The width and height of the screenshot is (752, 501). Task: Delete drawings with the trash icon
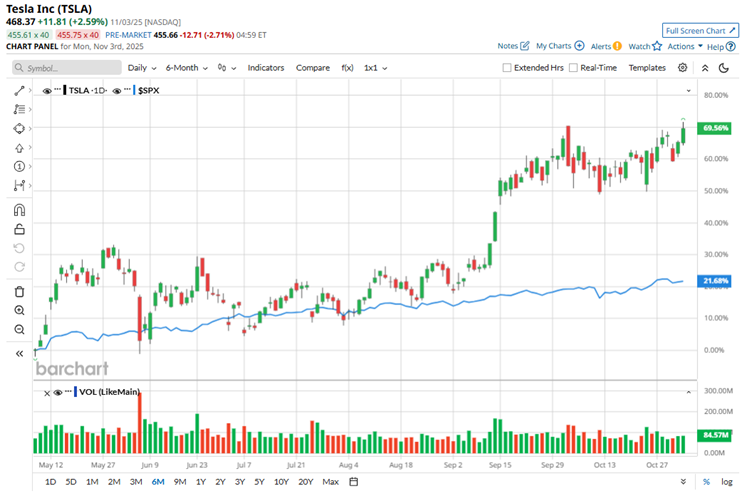coord(19,291)
